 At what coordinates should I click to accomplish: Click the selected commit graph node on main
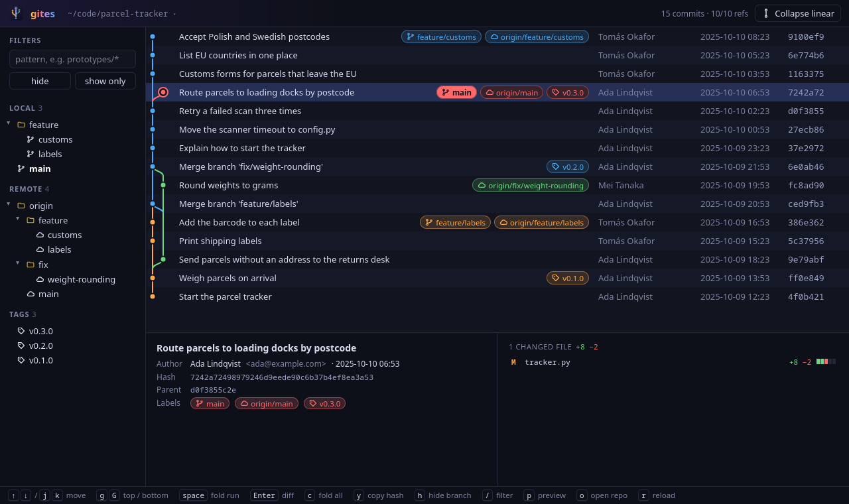coord(163,92)
